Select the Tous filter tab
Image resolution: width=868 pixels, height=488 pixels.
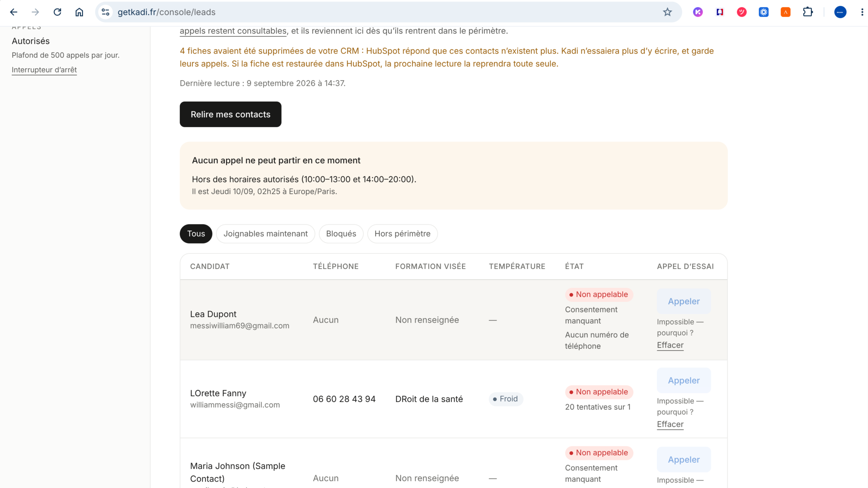196,233
